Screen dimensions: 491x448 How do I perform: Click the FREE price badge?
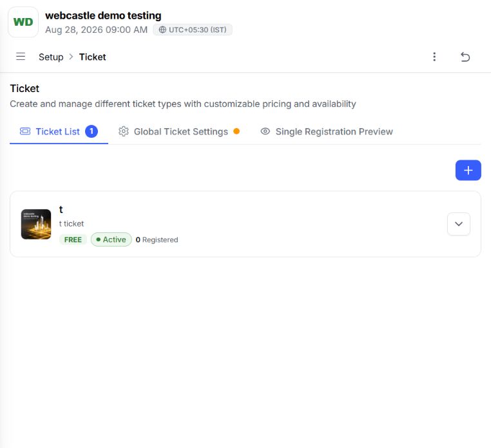pos(73,239)
